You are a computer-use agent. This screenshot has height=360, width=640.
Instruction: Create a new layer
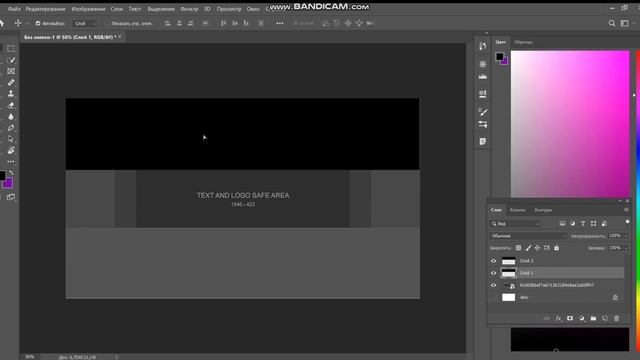pos(605,318)
